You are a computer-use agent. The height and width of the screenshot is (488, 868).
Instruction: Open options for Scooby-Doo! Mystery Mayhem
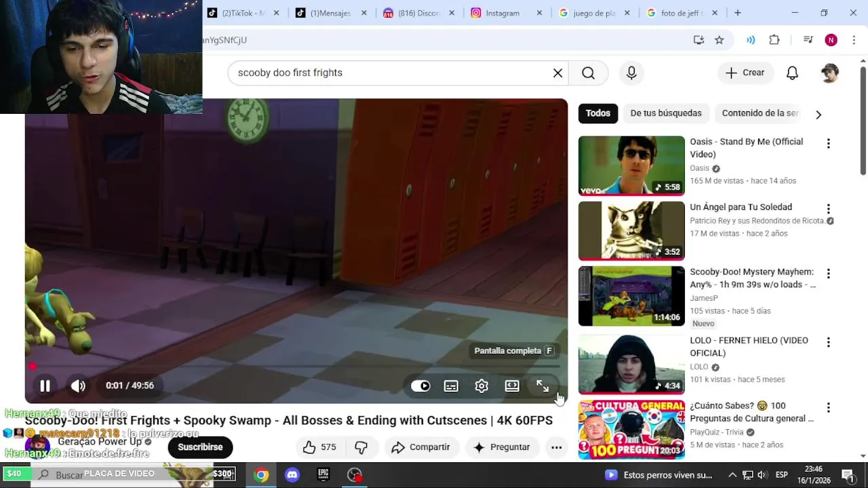pos(828,274)
